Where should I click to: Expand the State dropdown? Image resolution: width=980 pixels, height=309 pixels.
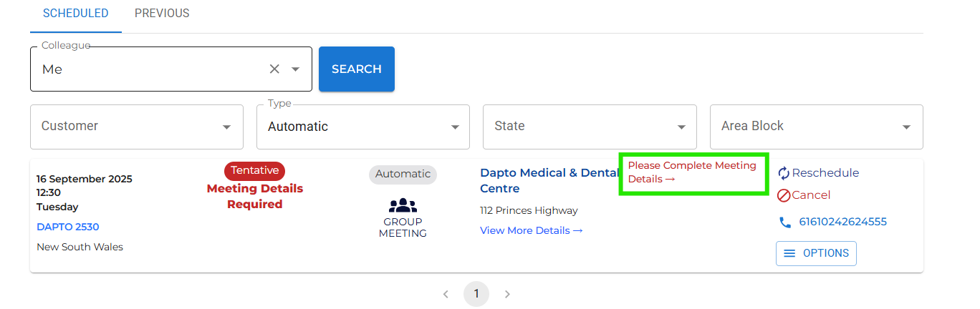click(x=681, y=127)
